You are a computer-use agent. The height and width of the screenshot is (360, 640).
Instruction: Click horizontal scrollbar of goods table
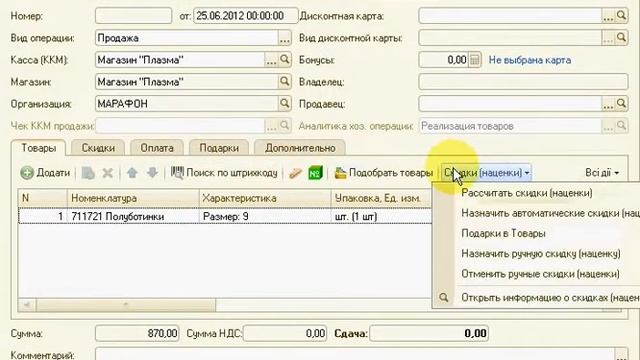pos(126,304)
